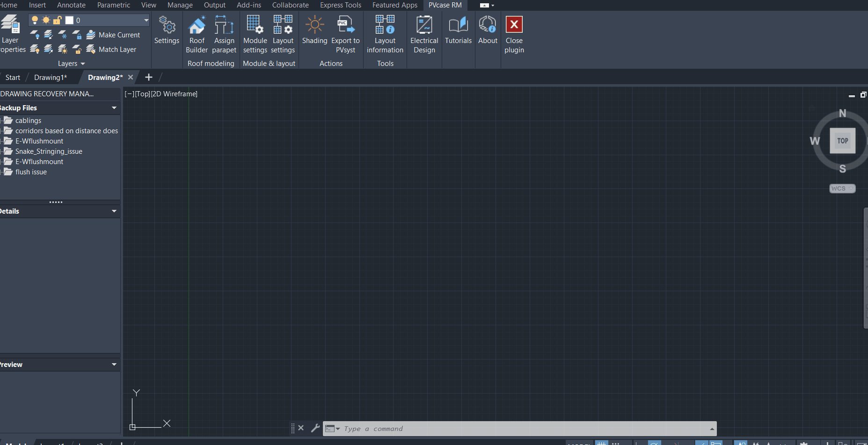Viewport: 868px width, 445px height.
Task: Open the [Top] view controls menu
Action: click(x=143, y=94)
